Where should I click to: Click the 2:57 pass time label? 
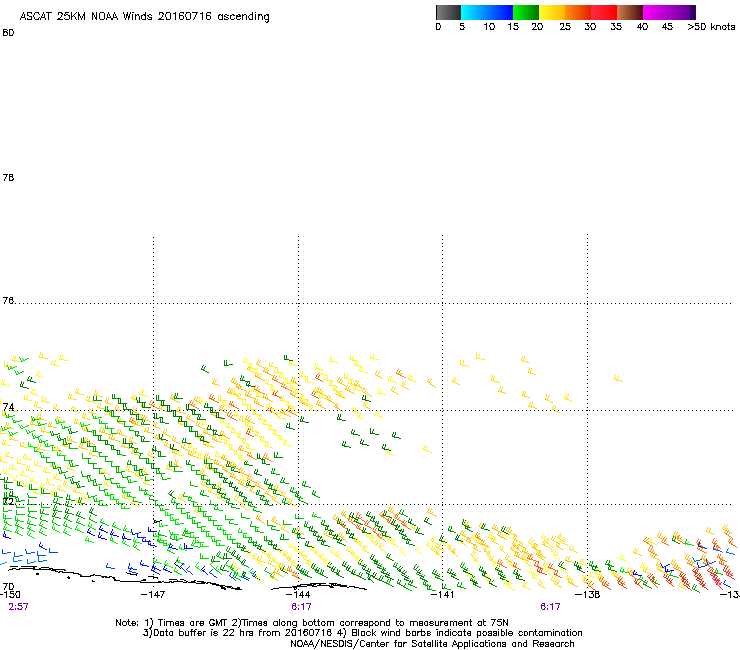pyautogui.click(x=18, y=607)
